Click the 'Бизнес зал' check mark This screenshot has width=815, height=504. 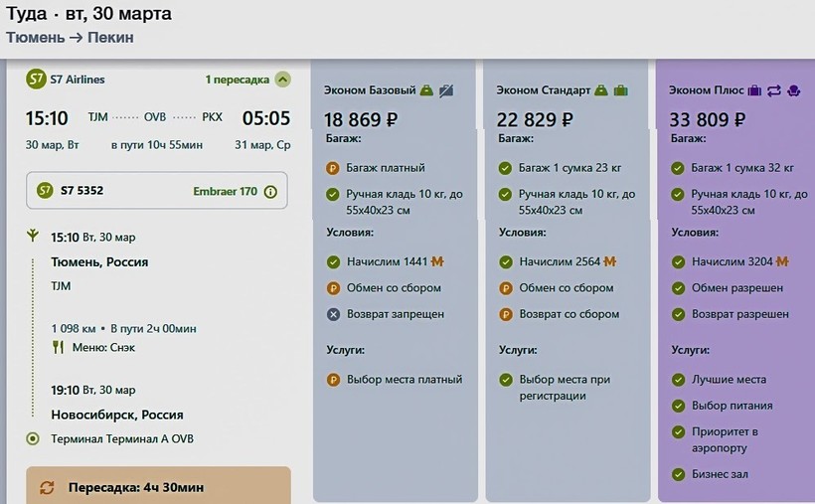[679, 475]
